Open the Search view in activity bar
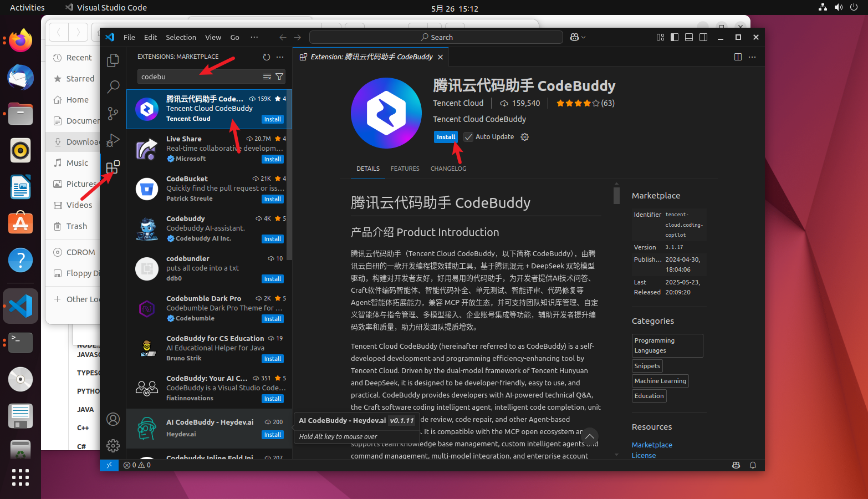Screen dimensions: 868x499 point(113,86)
